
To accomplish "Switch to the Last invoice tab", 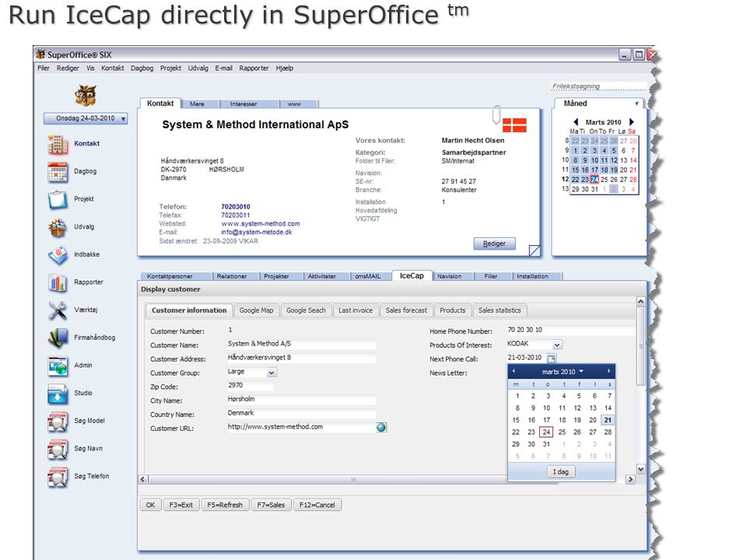I will [356, 310].
